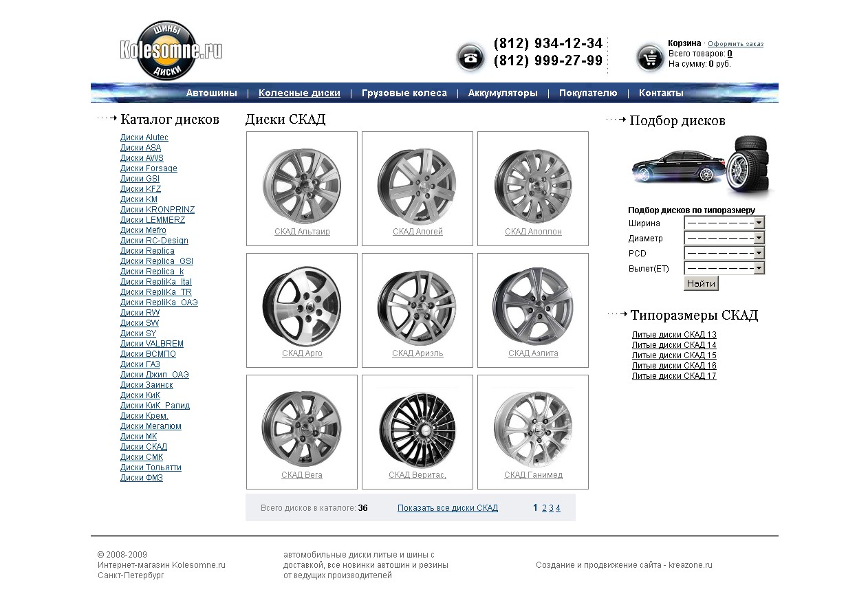Open the СКАД Арго wheel image
868x594 pixels.
[302, 305]
